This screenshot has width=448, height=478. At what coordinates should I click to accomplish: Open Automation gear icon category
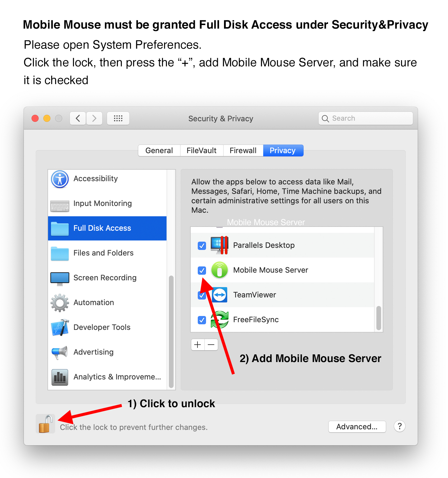(60, 303)
